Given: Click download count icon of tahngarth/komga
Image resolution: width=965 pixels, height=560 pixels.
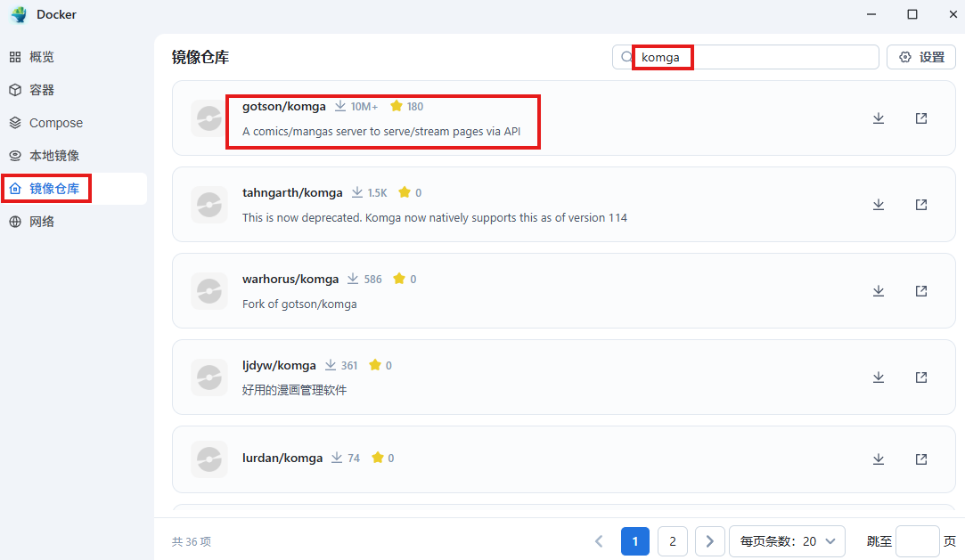Looking at the screenshot, I should click(357, 192).
